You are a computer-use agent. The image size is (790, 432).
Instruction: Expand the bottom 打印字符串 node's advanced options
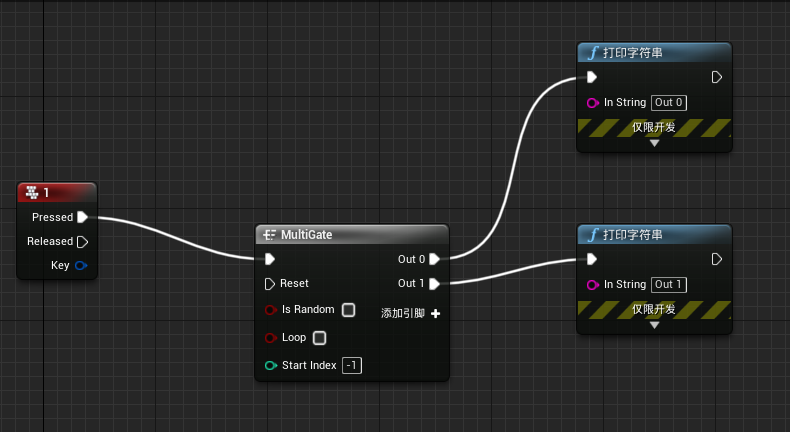pos(655,325)
